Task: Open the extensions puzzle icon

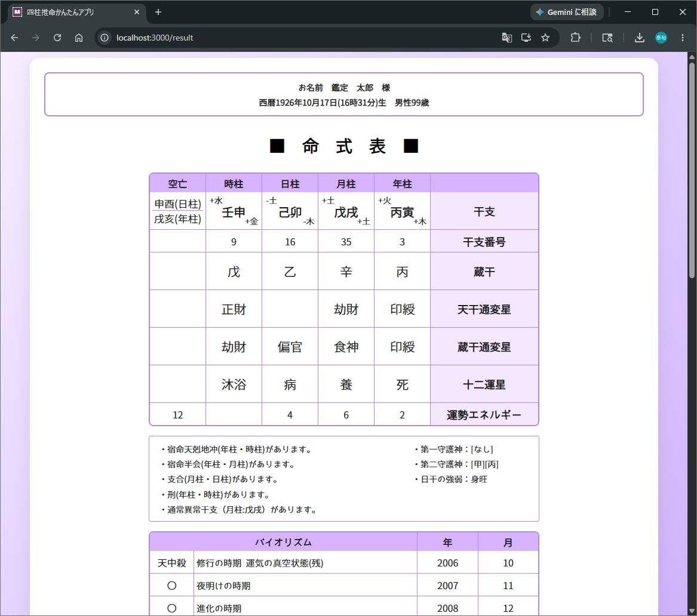Action: 576,38
